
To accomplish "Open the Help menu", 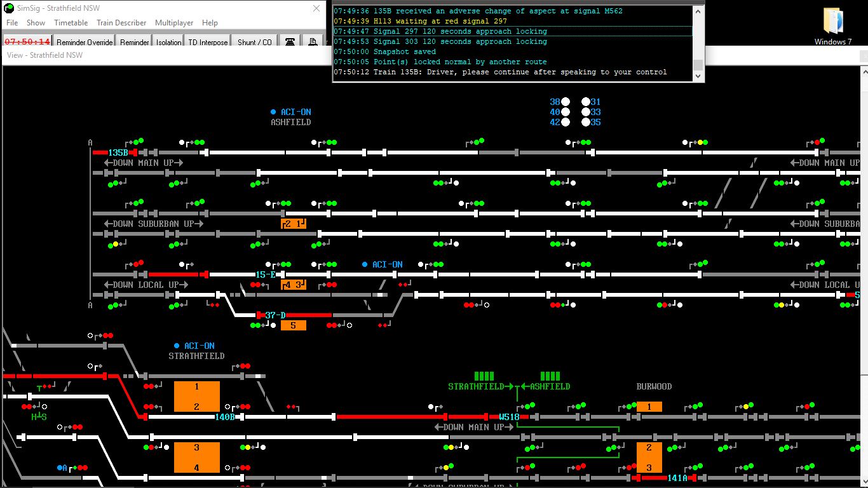I will pos(210,22).
